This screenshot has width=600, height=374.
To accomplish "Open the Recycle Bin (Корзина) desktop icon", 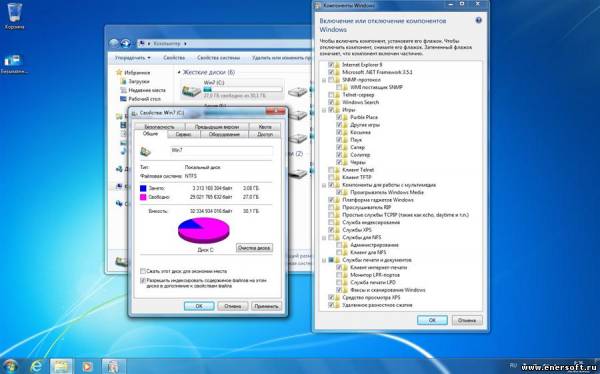I will tap(15, 16).
